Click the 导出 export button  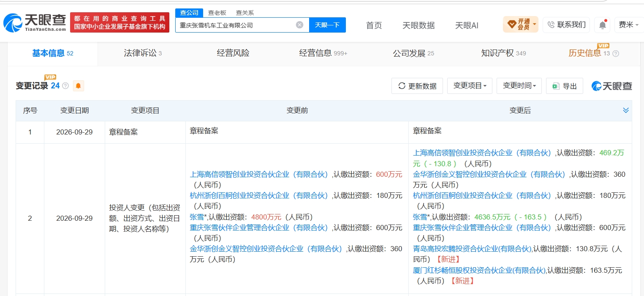(565, 86)
